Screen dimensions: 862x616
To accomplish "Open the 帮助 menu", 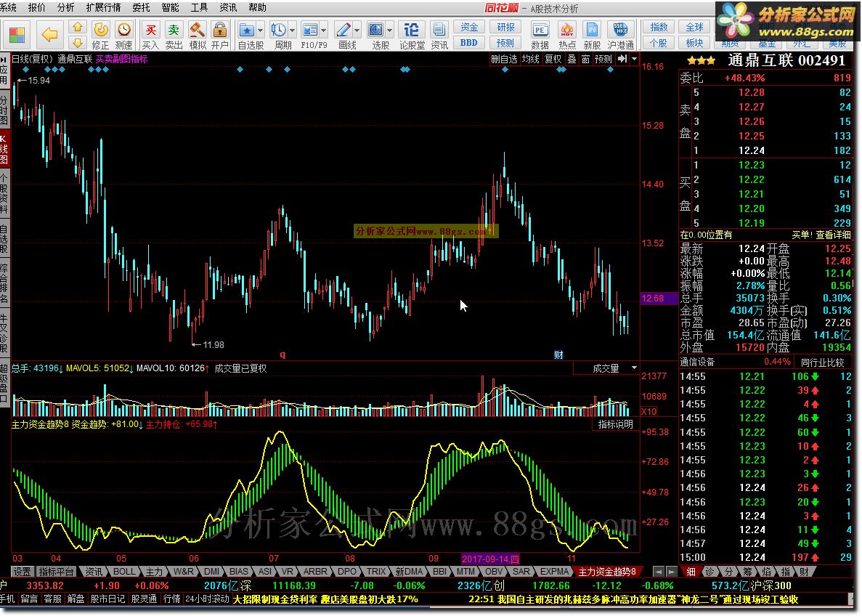I will click(x=257, y=7).
